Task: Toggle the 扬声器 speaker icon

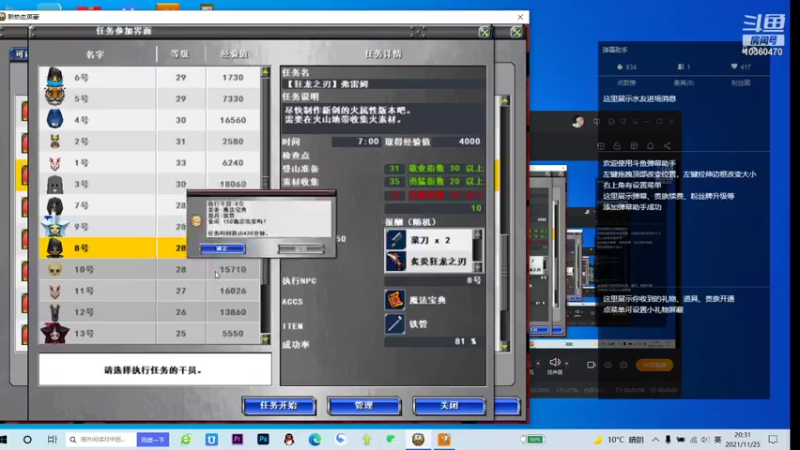Action: pyautogui.click(x=555, y=362)
